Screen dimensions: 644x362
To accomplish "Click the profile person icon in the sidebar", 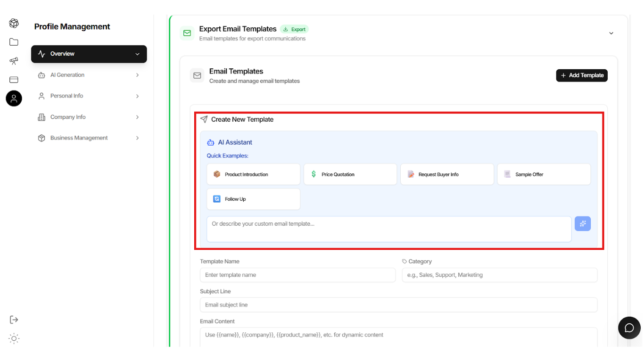I will pos(14,99).
